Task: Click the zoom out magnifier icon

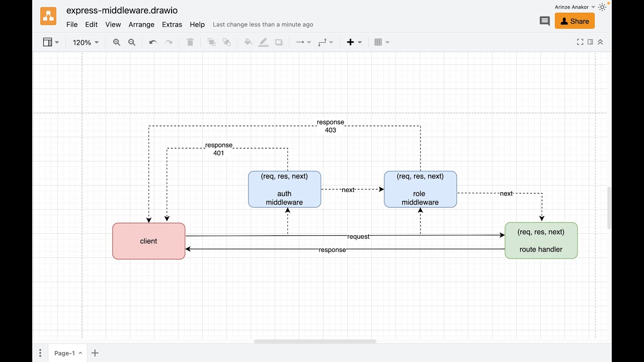Action: 132,42
